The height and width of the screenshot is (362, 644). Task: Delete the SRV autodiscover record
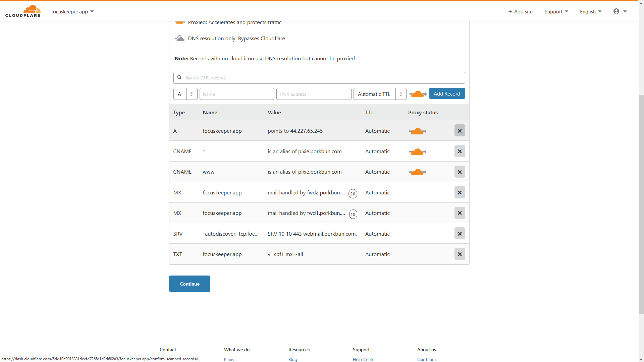pos(460,234)
